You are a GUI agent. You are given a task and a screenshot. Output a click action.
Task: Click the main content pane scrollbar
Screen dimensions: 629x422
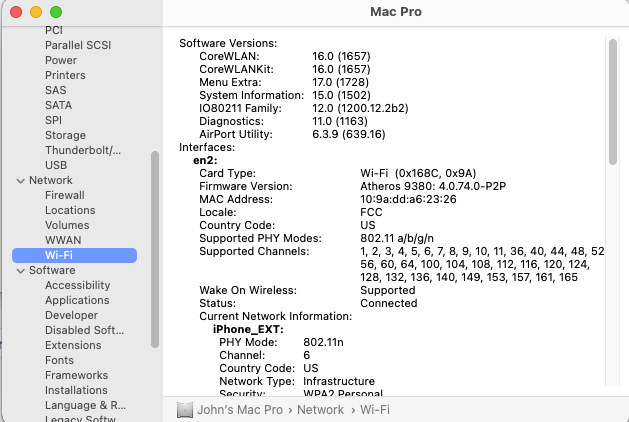pos(612,100)
